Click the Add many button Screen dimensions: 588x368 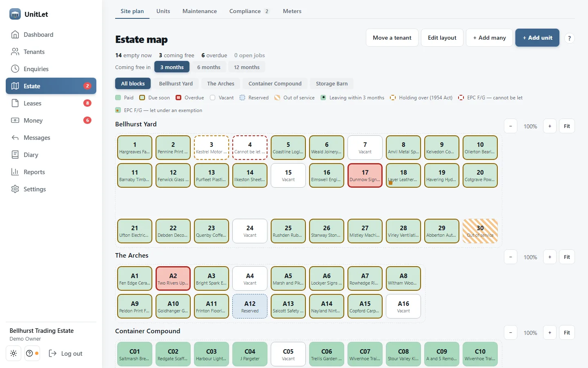tap(489, 38)
